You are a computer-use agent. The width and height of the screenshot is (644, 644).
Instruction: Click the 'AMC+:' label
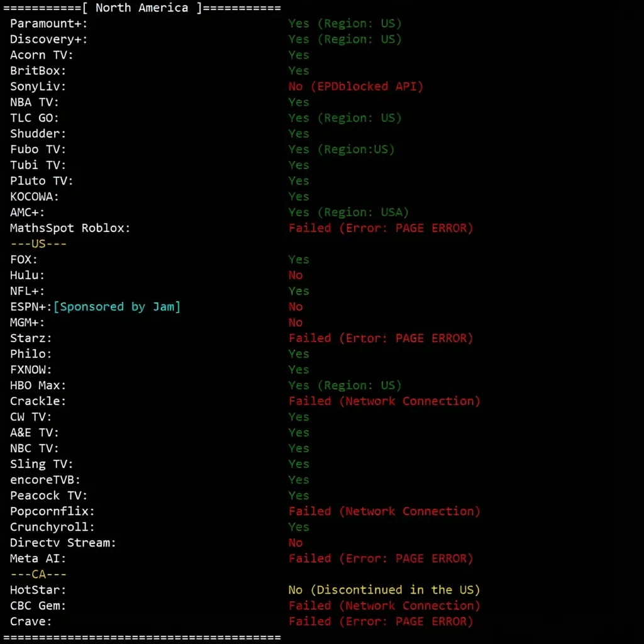[28, 213]
